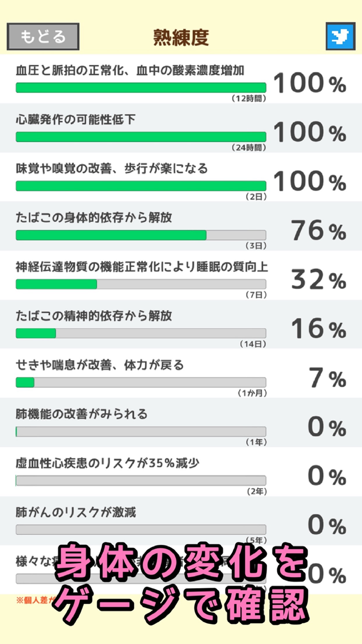Tap the 肺がんのリスク激減 progress bar
Screen dimensions: 362x644
point(141,528)
